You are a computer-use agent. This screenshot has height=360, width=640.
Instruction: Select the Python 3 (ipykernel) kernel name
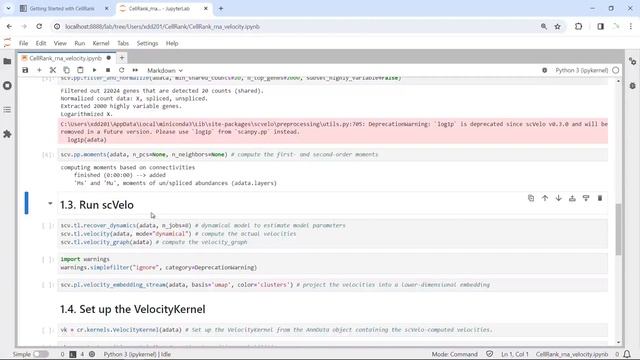[x=581, y=70]
